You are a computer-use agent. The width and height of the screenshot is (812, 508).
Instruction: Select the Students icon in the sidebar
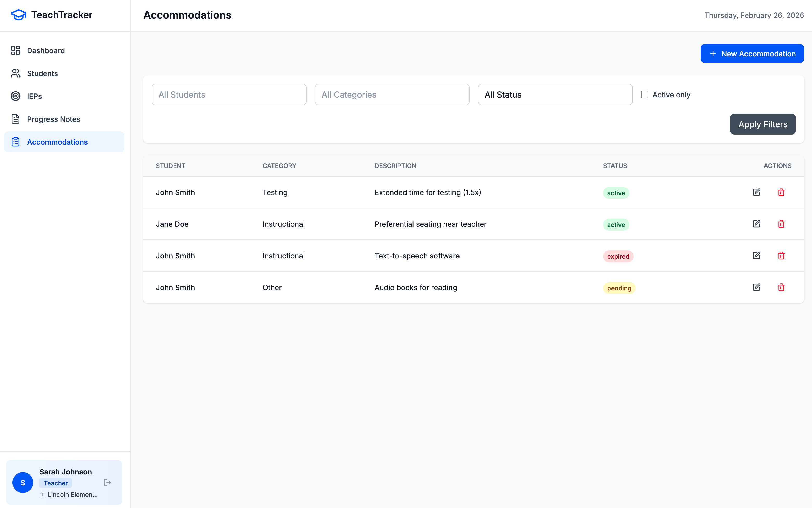pyautogui.click(x=15, y=73)
